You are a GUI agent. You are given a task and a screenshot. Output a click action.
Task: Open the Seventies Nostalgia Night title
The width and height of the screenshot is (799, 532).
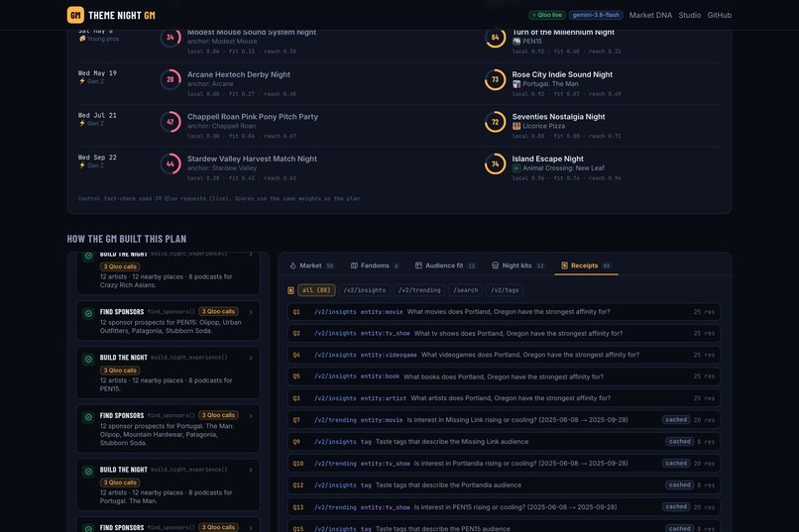(558, 117)
